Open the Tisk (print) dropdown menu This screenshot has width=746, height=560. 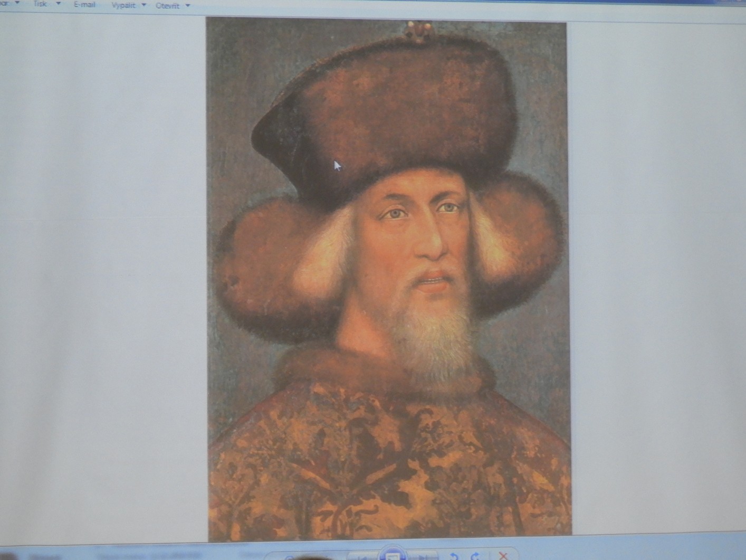[x=47, y=4]
